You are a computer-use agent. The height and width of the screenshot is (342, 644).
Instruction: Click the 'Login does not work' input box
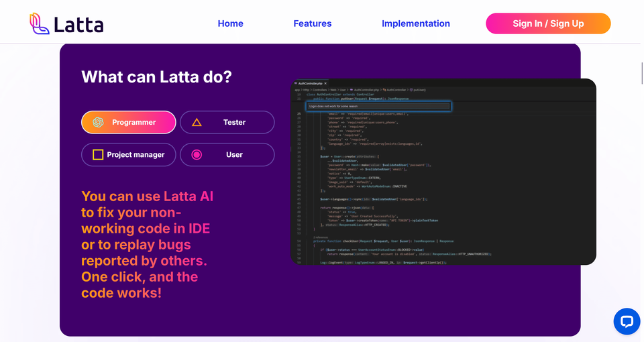point(379,106)
